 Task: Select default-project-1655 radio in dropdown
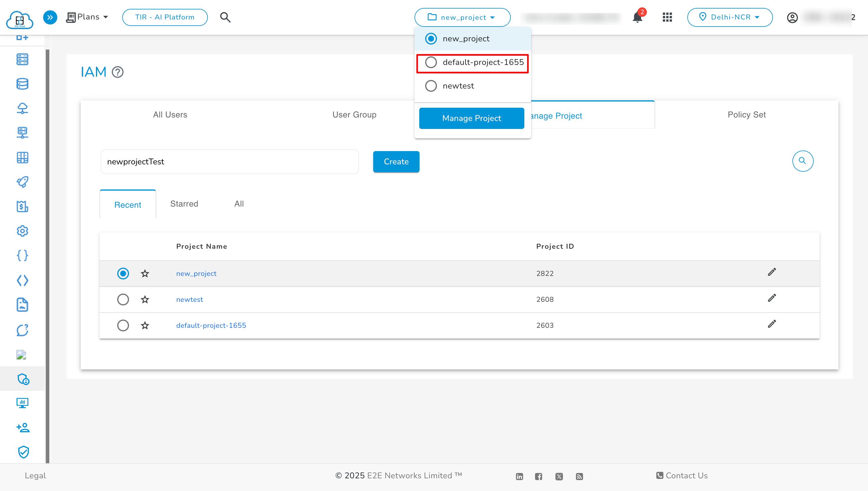[431, 62]
